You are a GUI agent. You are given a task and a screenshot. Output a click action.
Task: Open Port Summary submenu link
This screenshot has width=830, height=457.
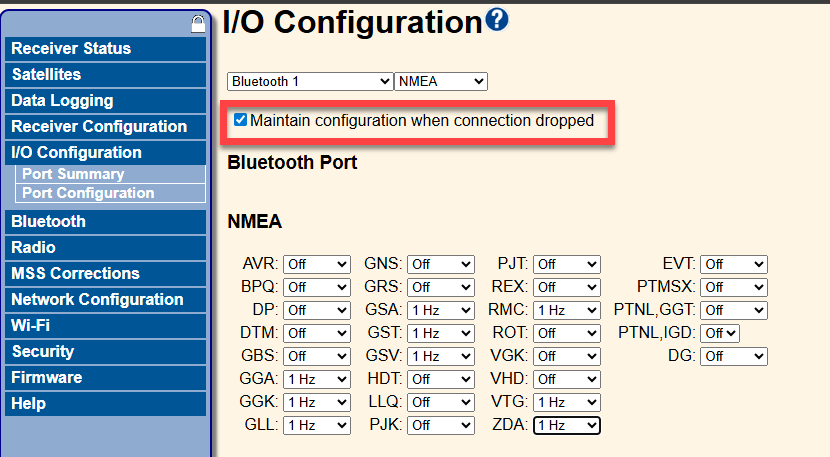[73, 174]
